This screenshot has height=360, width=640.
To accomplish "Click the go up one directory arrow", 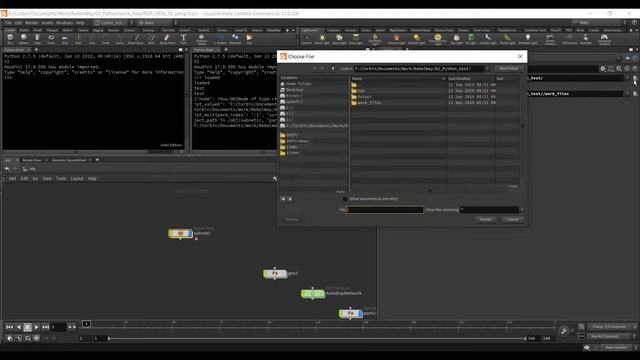I will tap(333, 69).
